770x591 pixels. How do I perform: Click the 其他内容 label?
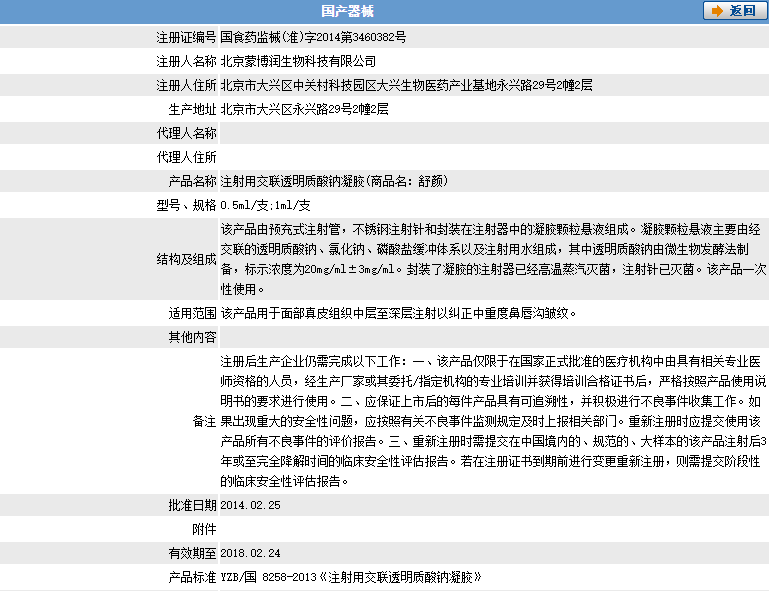pos(191,337)
